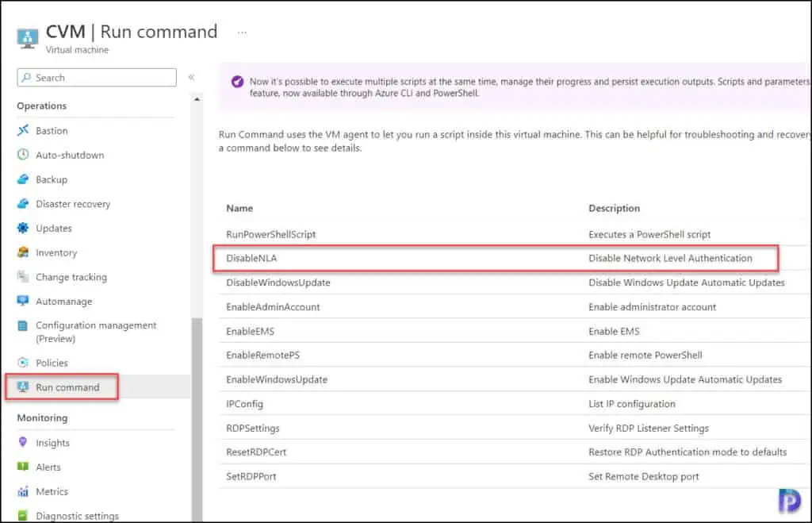Image resolution: width=812 pixels, height=523 pixels.
Task: Click the Change tracking icon
Action: (x=23, y=276)
